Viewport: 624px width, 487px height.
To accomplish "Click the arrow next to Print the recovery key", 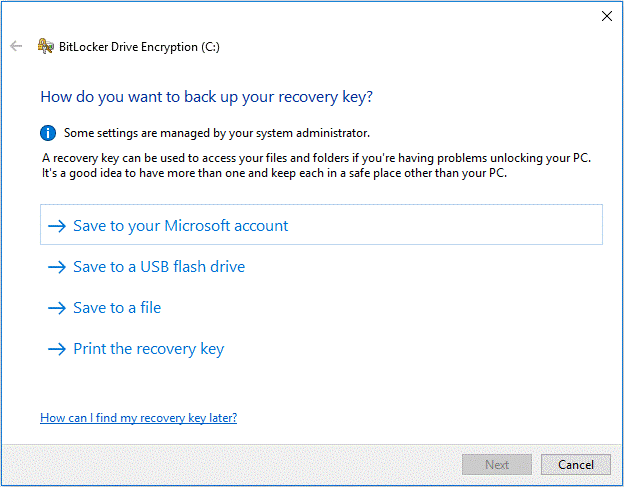I will point(57,349).
